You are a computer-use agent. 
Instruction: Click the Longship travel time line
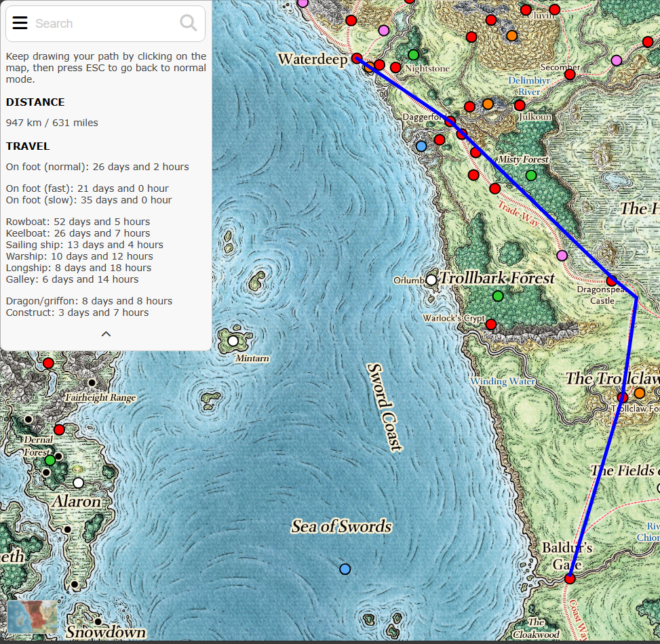point(78,268)
